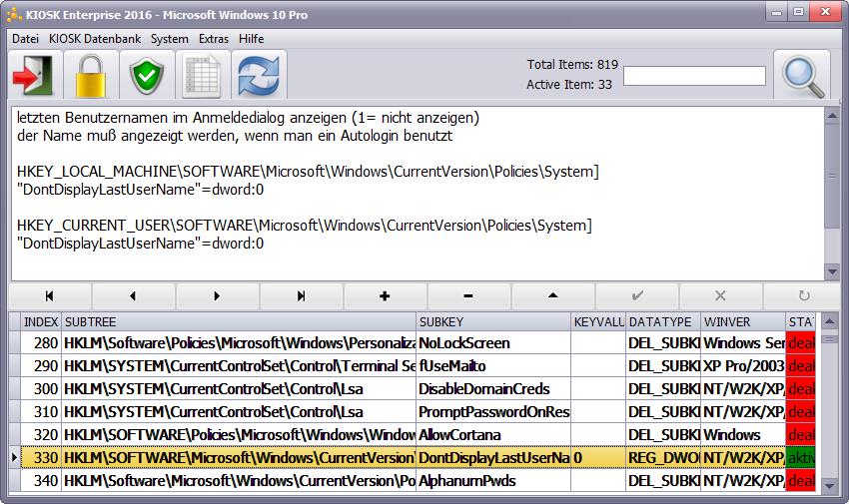
Task: Open the Datei menu
Action: [x=25, y=39]
